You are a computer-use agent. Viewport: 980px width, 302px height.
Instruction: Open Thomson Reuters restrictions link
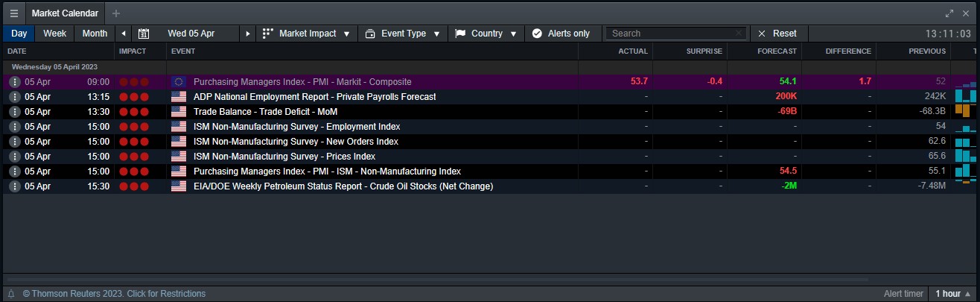[114, 294]
